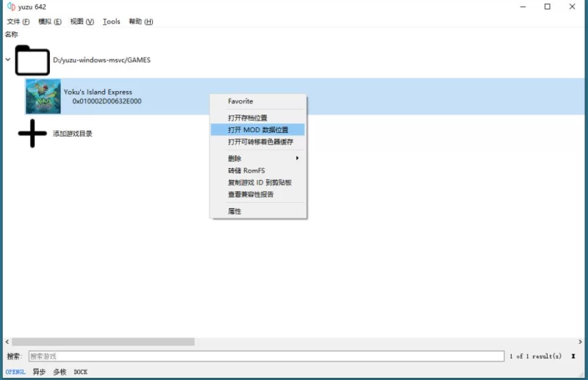Minimize the yuzu window
Image resolution: width=588 pixels, height=380 pixels.
click(523, 7)
